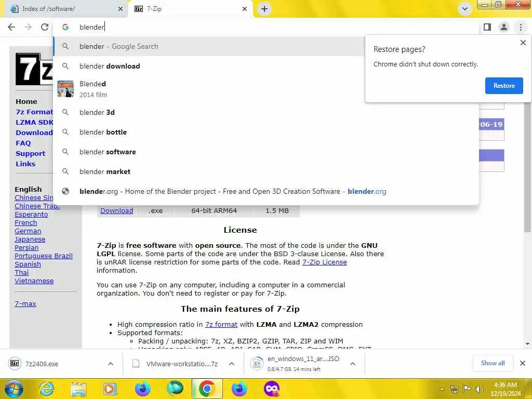
Task: Expand options arrow for Windows 11 ISO download
Action: 353,364
